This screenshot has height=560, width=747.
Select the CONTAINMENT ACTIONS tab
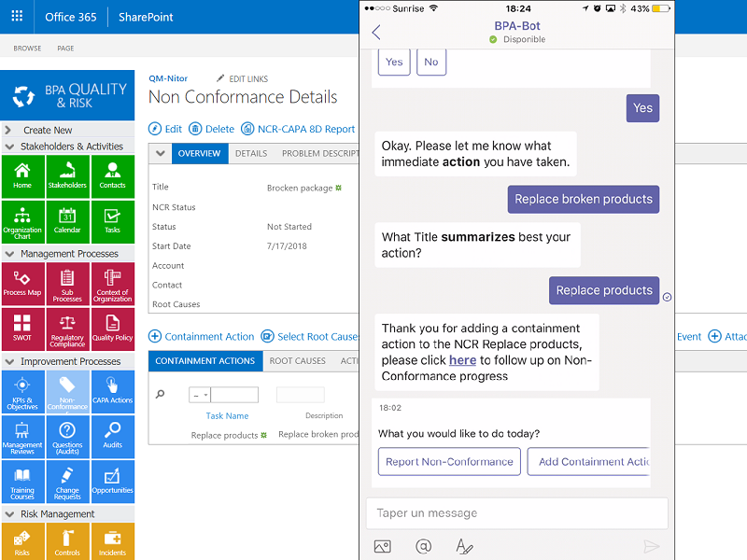[205, 361]
